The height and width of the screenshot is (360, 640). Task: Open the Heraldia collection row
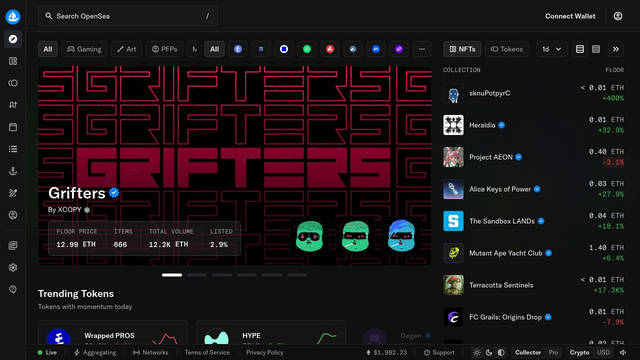tap(533, 125)
